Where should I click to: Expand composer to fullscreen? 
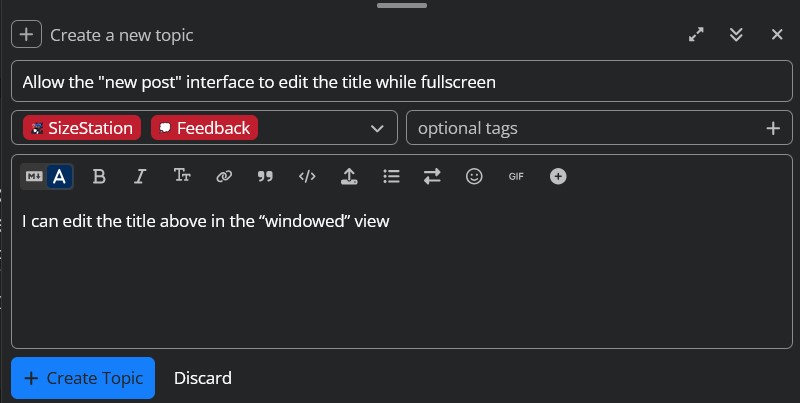pyautogui.click(x=696, y=35)
